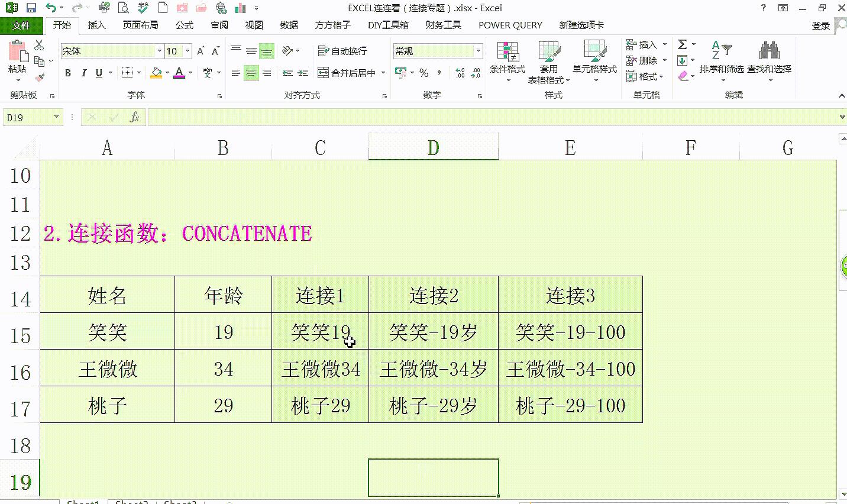Open the fill color bucket icon

(156, 72)
